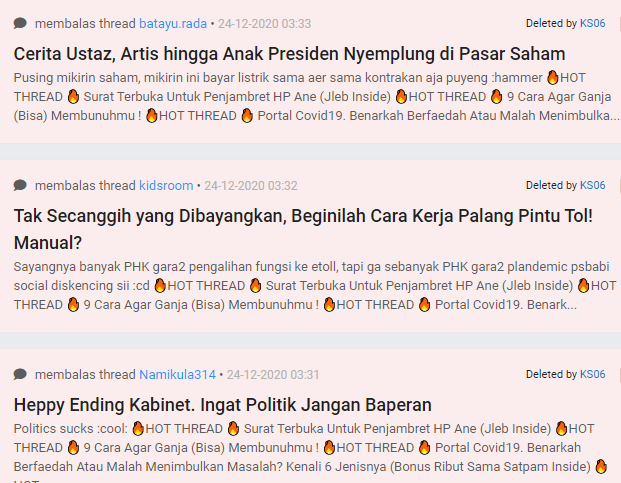Click reply text starting 'Pusing mikirin saham'

click(315, 97)
